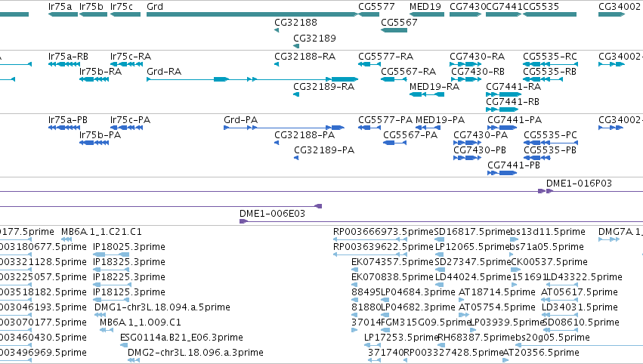Click the Ir75a gene feature
The height and width of the screenshot is (364, 643).
(x=63, y=14)
